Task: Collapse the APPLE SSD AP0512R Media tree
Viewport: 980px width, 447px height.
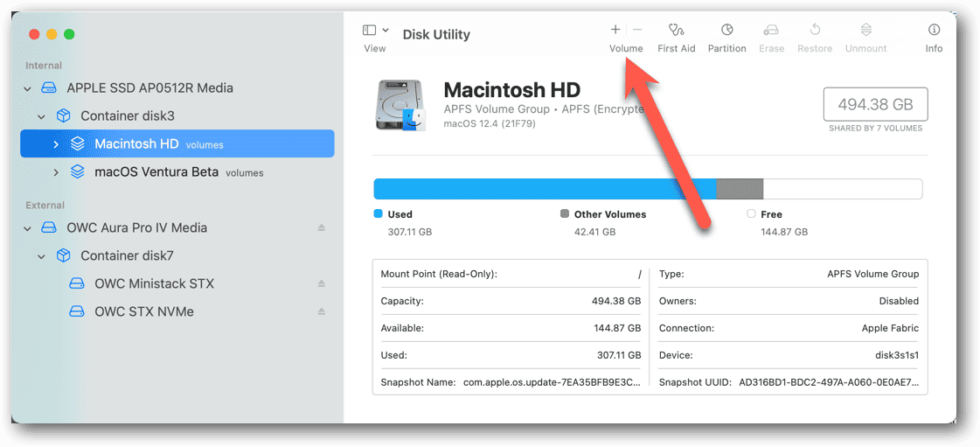Action: tap(28, 88)
